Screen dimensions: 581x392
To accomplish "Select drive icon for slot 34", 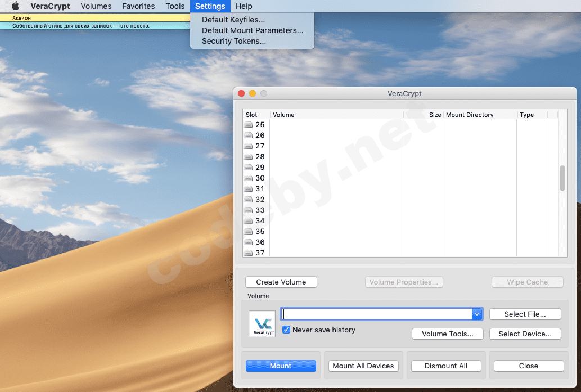I will tap(248, 221).
